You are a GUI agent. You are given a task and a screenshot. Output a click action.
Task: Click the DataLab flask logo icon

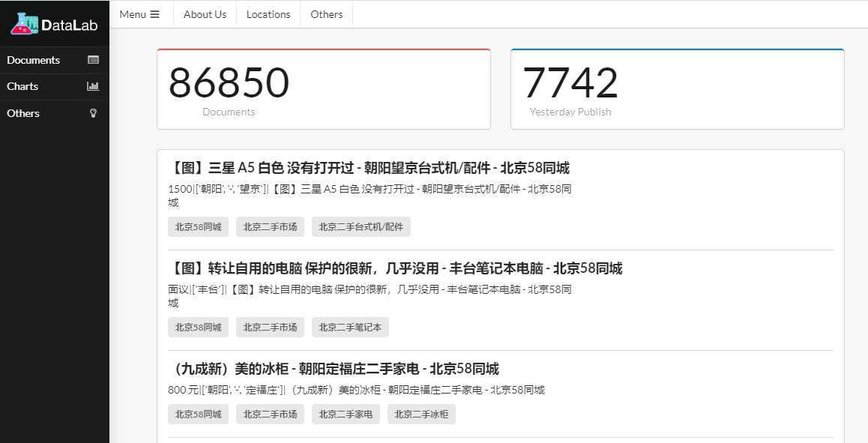[x=24, y=24]
